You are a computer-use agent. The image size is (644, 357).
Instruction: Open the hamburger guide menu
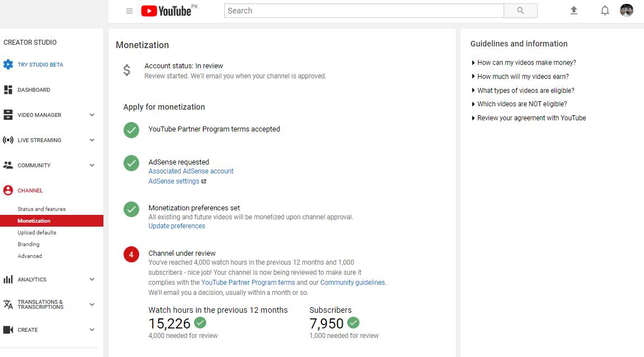click(x=129, y=11)
